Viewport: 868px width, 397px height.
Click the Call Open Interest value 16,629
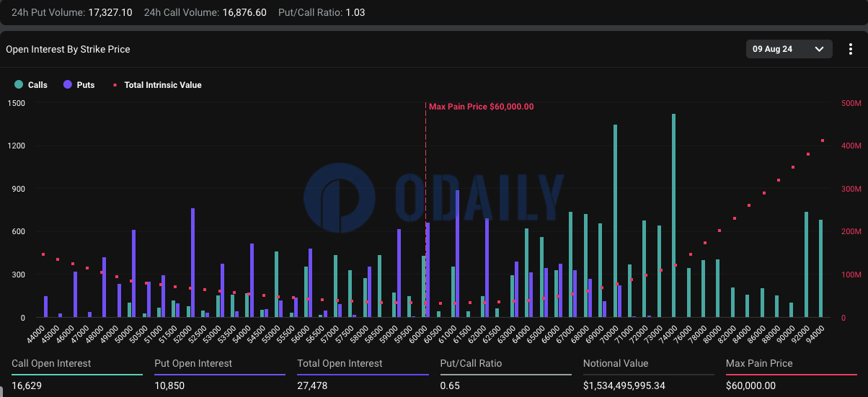click(x=27, y=385)
